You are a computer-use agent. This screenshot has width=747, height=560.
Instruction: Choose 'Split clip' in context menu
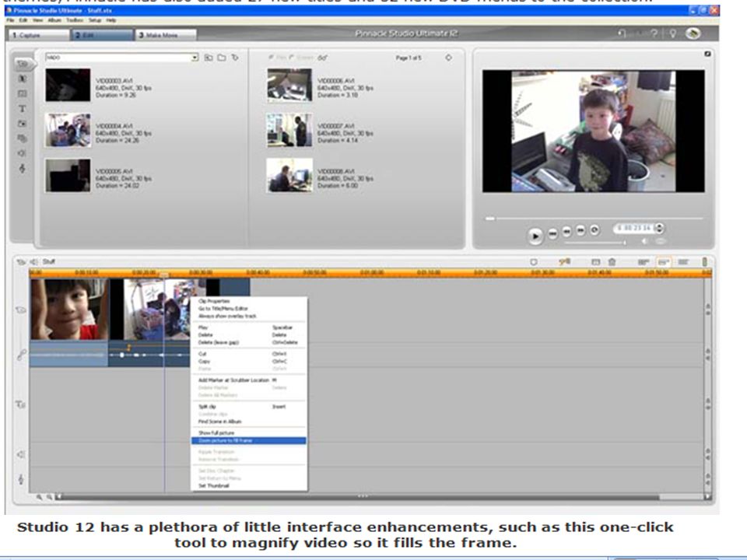point(249,407)
